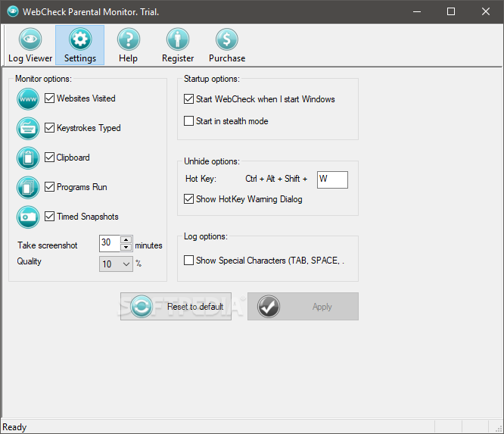The image size is (504, 434).
Task: Click the keyboard Keystrokes Typed icon
Action: pyautogui.click(x=28, y=128)
